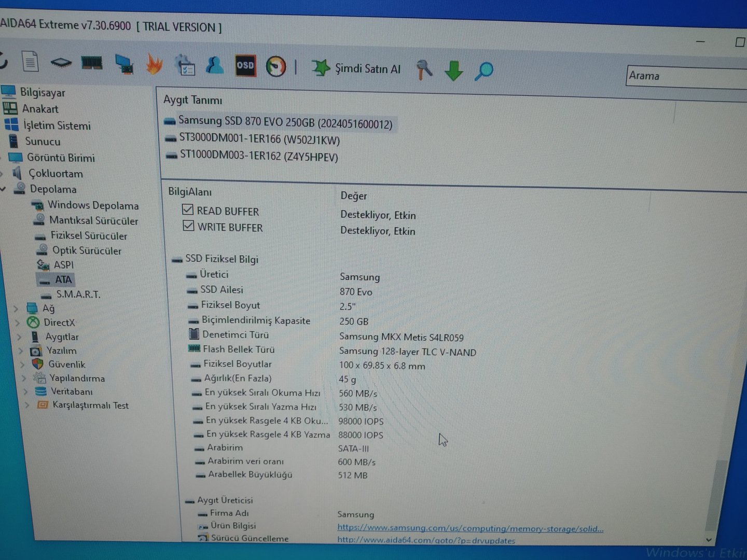Viewport: 747px width, 560px height.
Task: Click the scrollbar down arrow in details pane
Action: pos(709,539)
